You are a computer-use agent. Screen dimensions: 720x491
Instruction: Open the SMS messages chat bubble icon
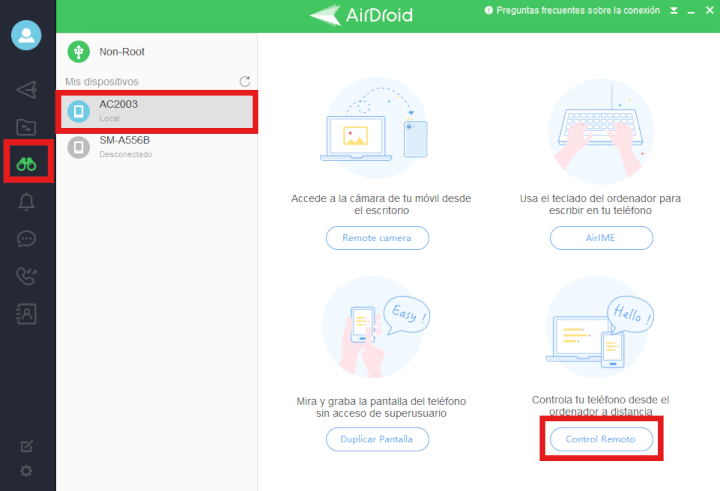pos(26,239)
